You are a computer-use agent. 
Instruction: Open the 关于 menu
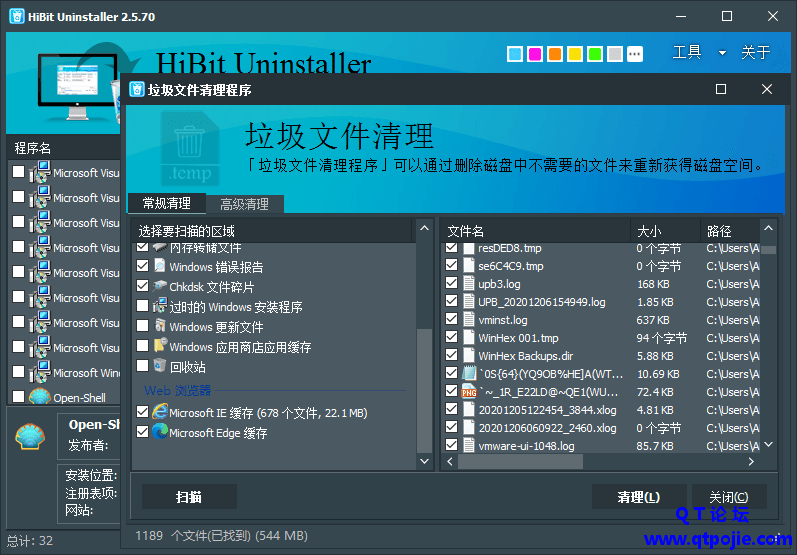[755, 52]
